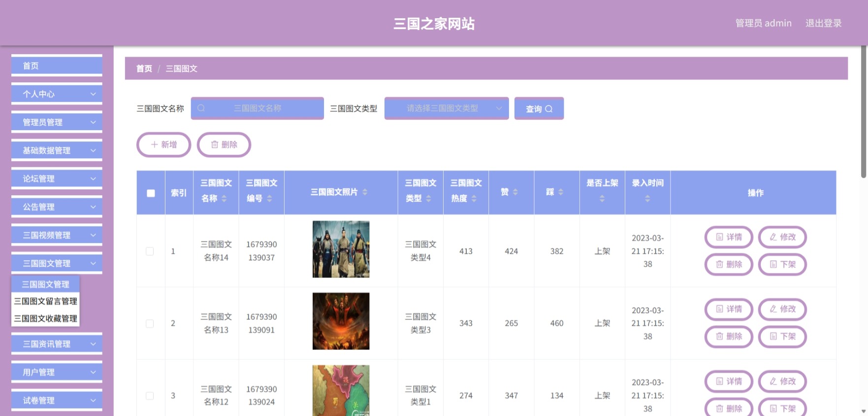Viewport: 868px width, 416px height.
Task: Expand 管理员管理 sidebar menu
Action: (57, 122)
